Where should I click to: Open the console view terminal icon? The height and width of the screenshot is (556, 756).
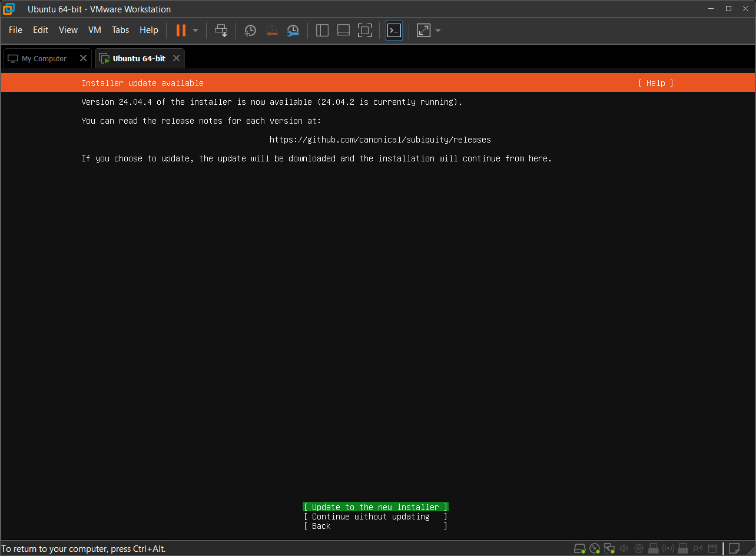pos(394,31)
